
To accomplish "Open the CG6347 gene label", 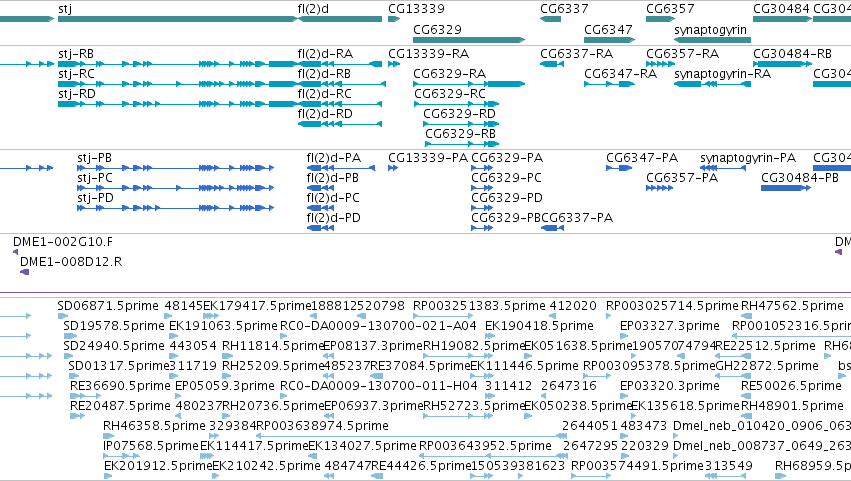I will point(608,29).
